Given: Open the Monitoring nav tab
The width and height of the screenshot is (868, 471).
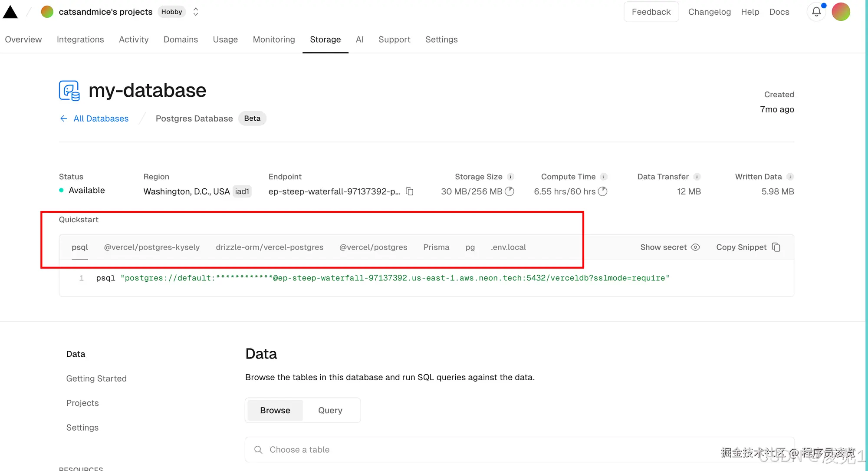Looking at the screenshot, I should [x=273, y=40].
